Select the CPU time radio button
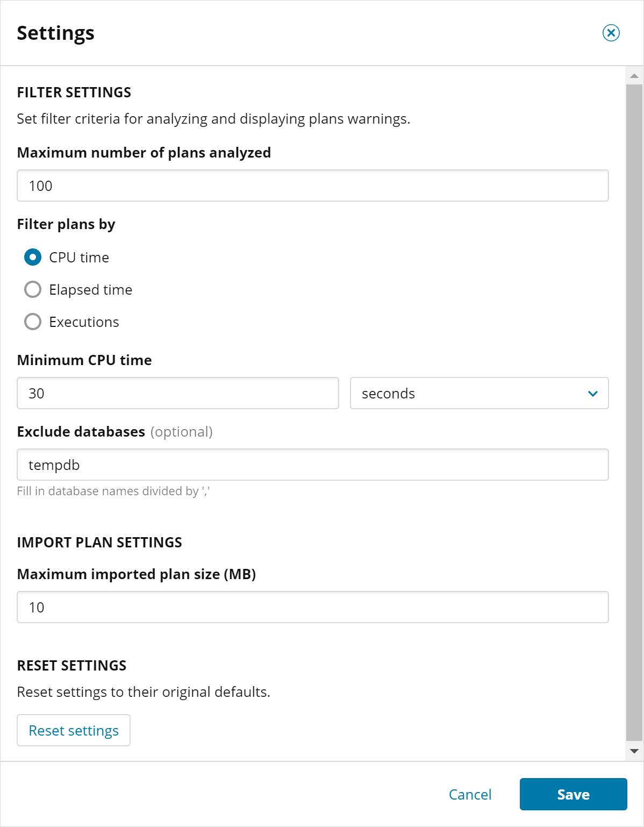Viewport: 644px width, 827px height. pos(33,258)
